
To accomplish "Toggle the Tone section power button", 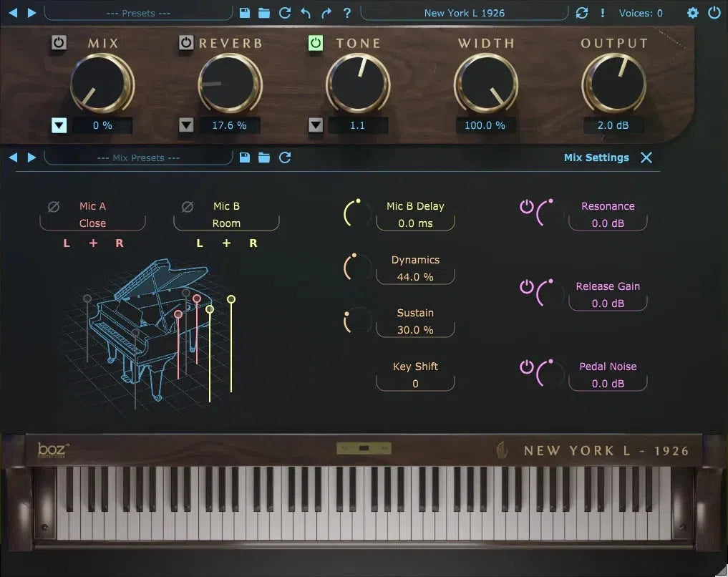I will tap(315, 43).
